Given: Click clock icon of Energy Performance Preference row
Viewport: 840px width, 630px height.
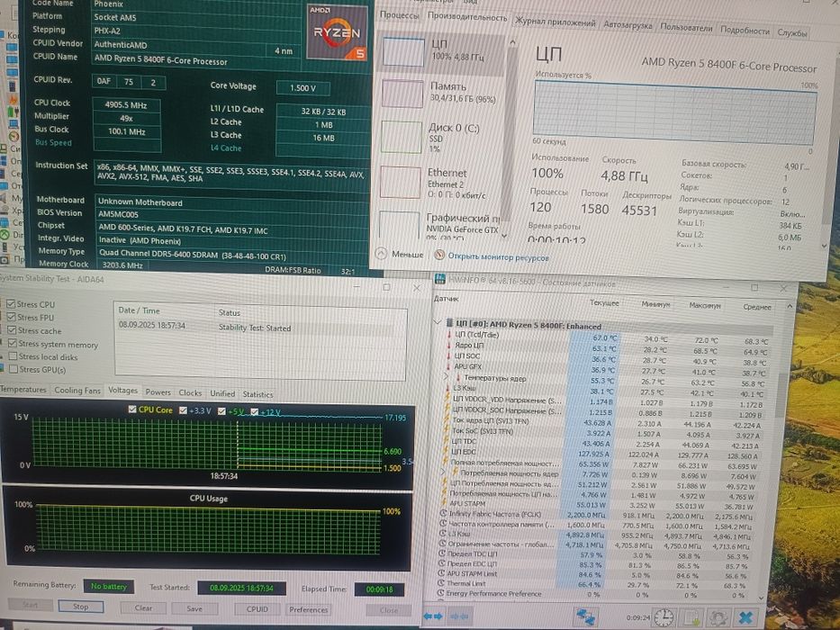Looking at the screenshot, I should 440,593.
